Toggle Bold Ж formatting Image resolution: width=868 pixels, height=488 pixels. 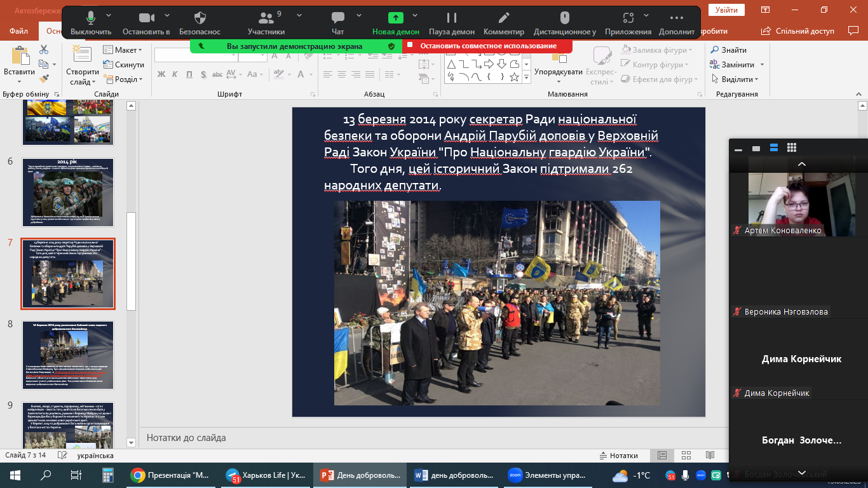point(161,74)
